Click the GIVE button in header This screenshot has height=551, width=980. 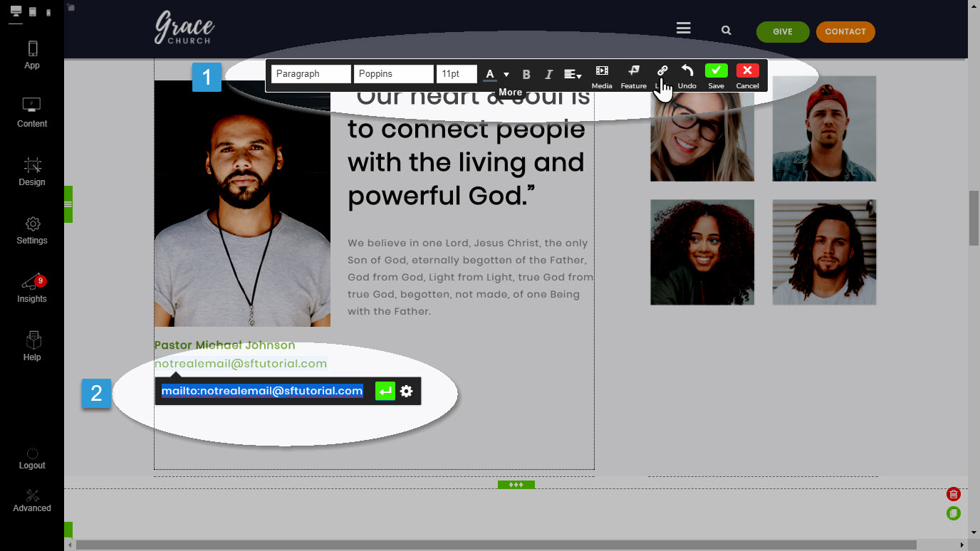[783, 31]
